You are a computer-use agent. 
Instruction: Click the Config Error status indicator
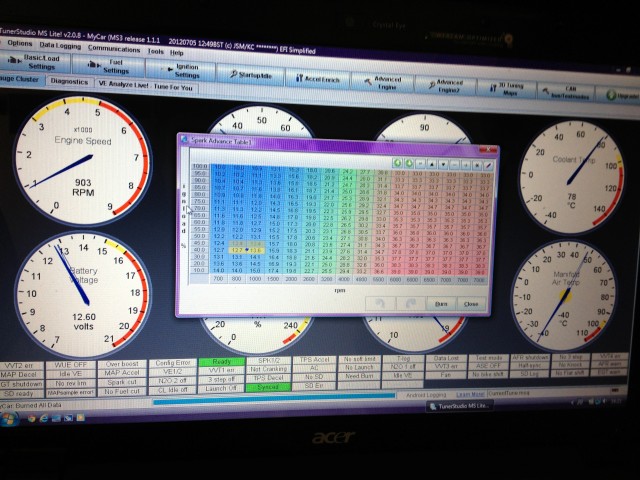pos(173,363)
